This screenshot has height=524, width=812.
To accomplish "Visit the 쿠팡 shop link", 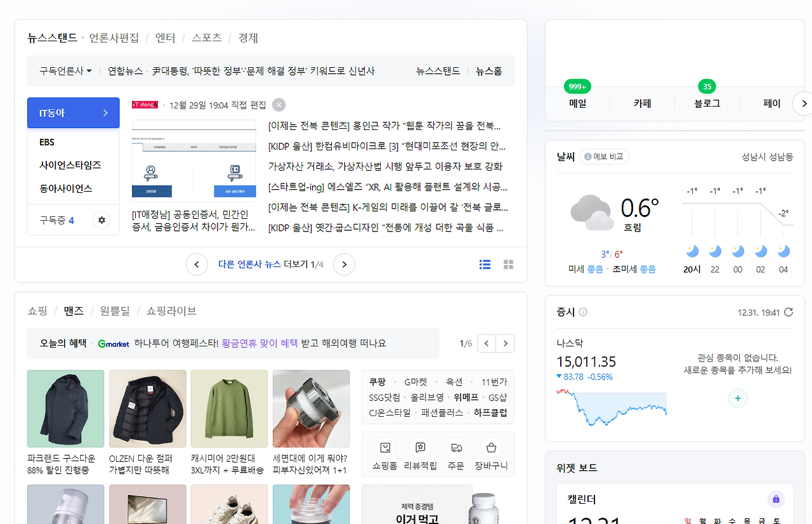I will click(x=377, y=382).
